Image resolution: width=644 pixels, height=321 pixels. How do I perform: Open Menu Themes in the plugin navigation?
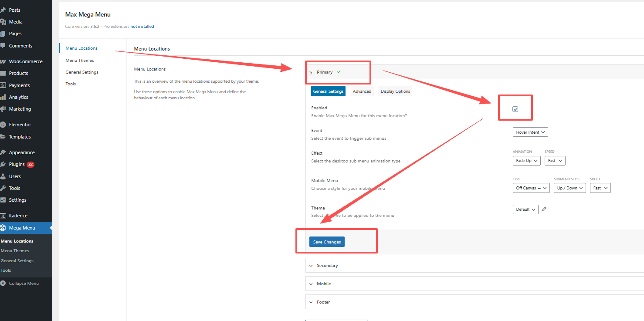80,61
